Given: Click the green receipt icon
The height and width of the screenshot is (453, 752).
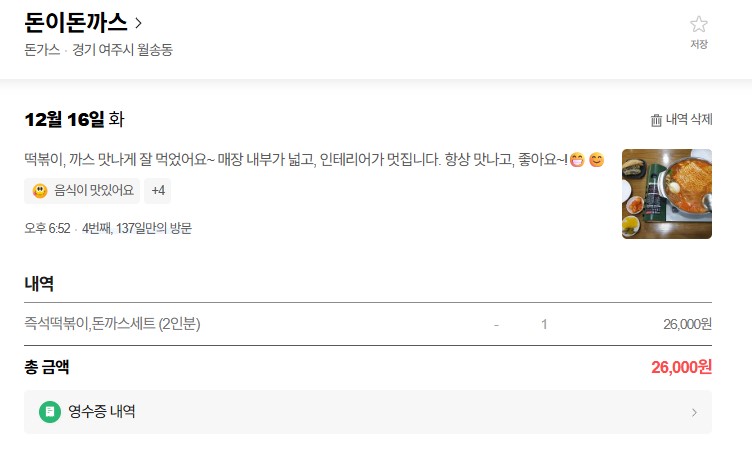Looking at the screenshot, I should coord(50,411).
